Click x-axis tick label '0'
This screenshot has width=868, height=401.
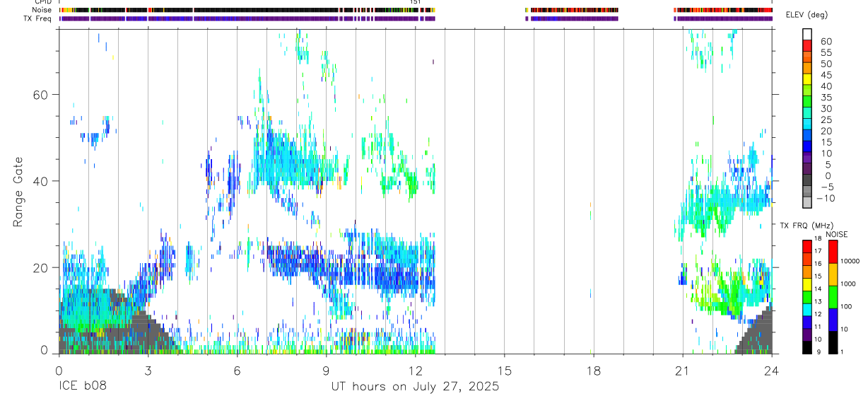(x=59, y=370)
